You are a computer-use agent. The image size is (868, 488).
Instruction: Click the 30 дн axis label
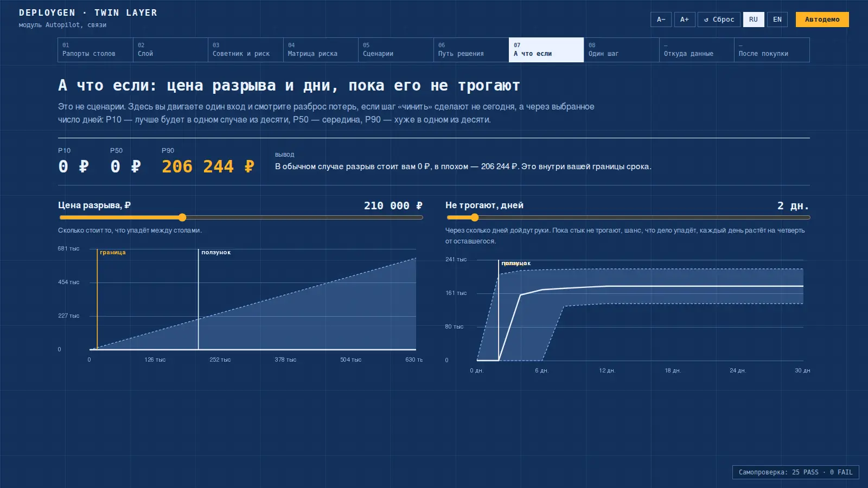tap(802, 371)
